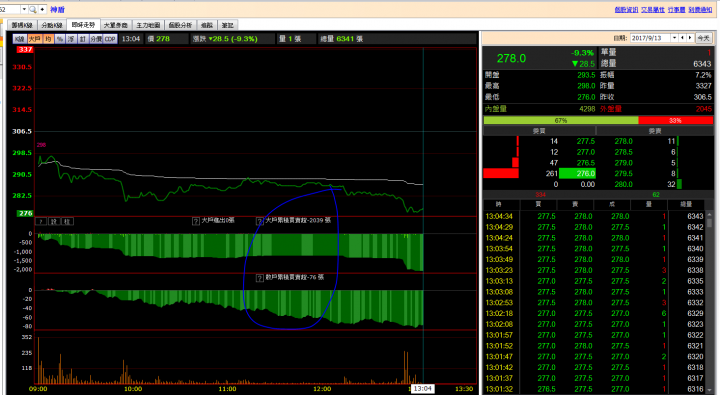The height and width of the screenshot is (395, 720).
Task: Click the green-red buy/sell ratio bar
Action: pyautogui.click(x=598, y=120)
